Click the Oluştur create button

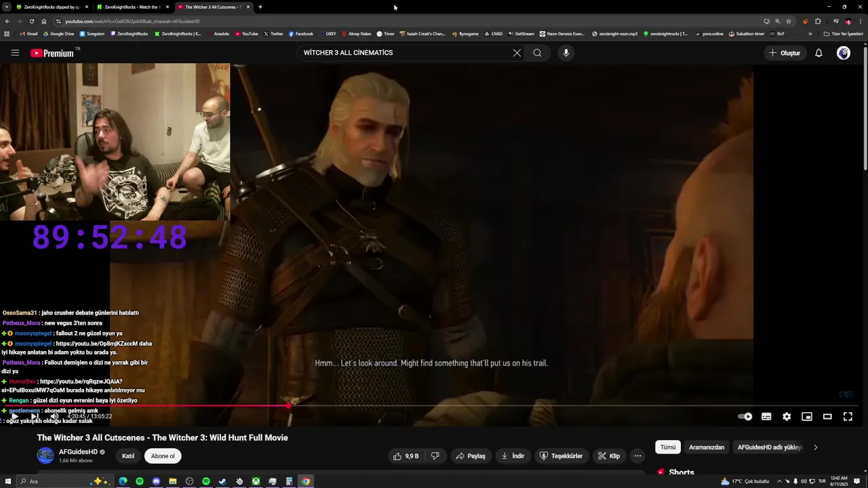click(785, 53)
